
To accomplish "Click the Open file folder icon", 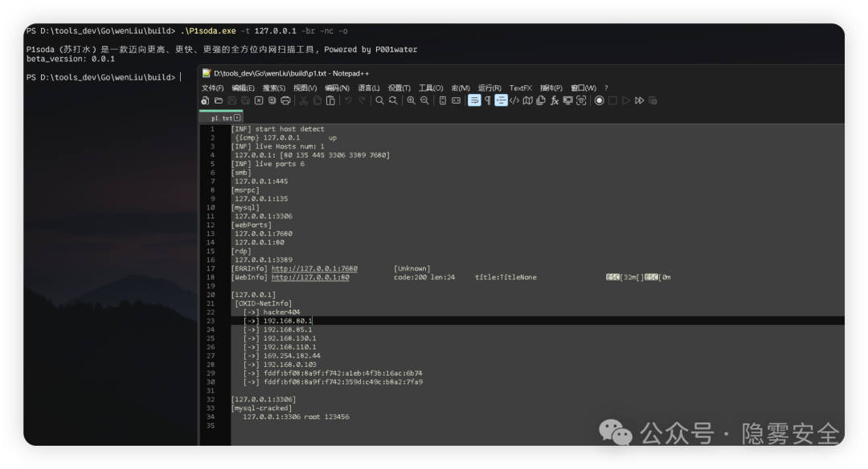I will coord(218,100).
